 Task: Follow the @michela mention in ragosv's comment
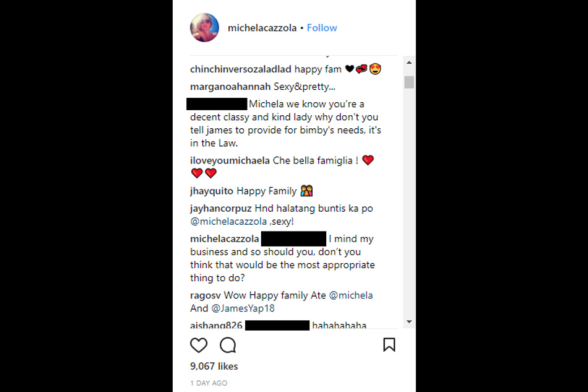click(x=350, y=295)
